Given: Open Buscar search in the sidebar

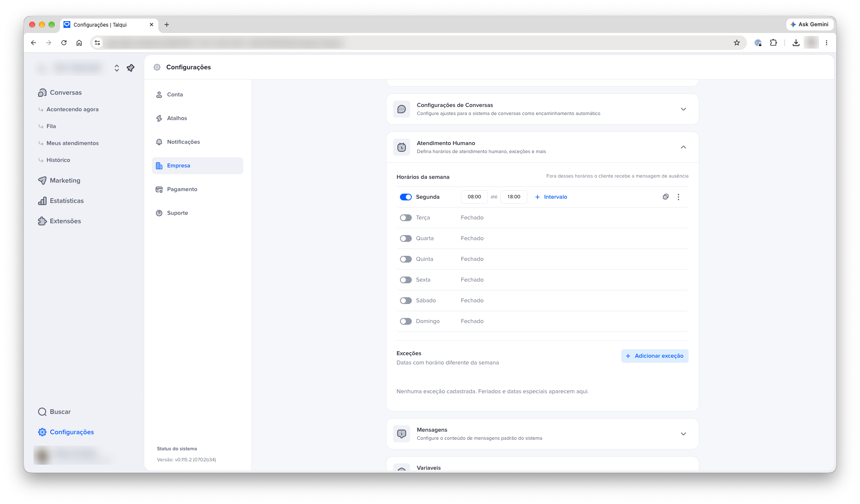Looking at the screenshot, I should tap(54, 412).
